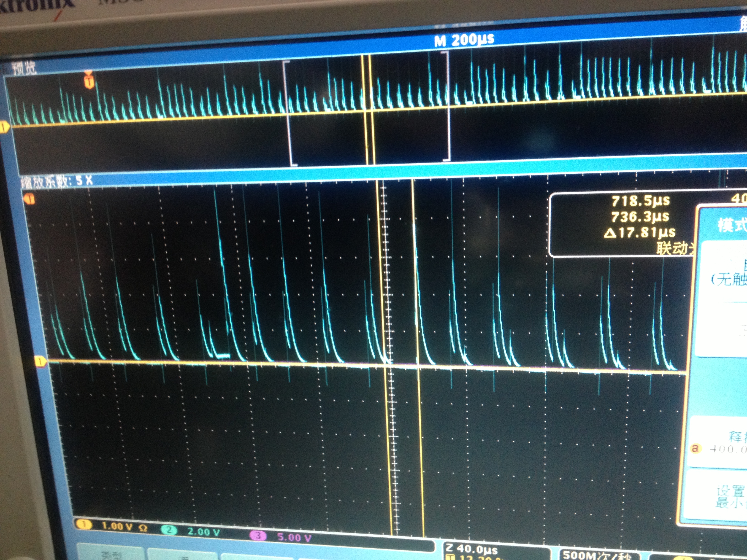Click the 736.3µs cursor b readout
The height and width of the screenshot is (560, 747).
click(640, 216)
